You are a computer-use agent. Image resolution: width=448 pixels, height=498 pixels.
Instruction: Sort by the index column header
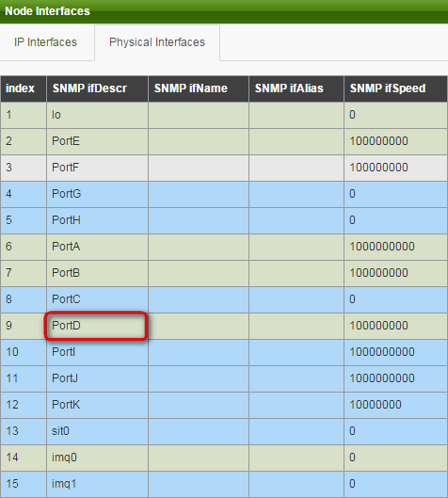[x=20, y=88]
